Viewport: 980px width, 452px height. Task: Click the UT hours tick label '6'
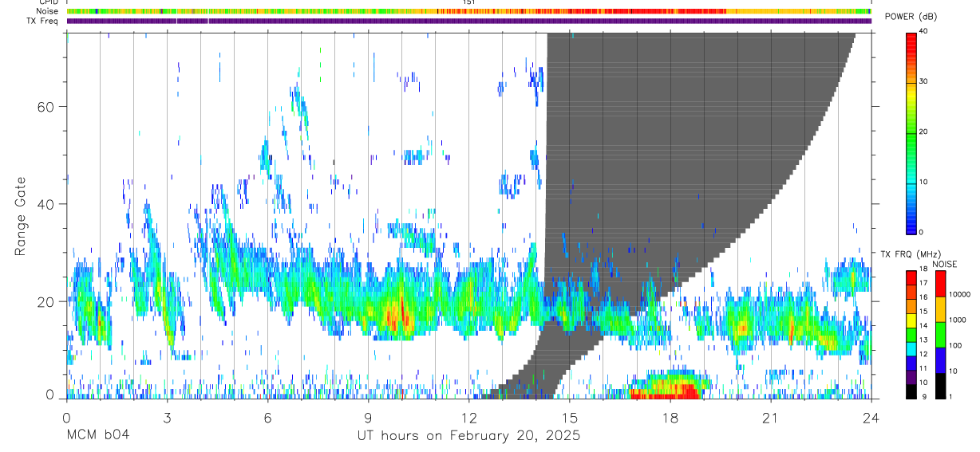click(x=267, y=417)
